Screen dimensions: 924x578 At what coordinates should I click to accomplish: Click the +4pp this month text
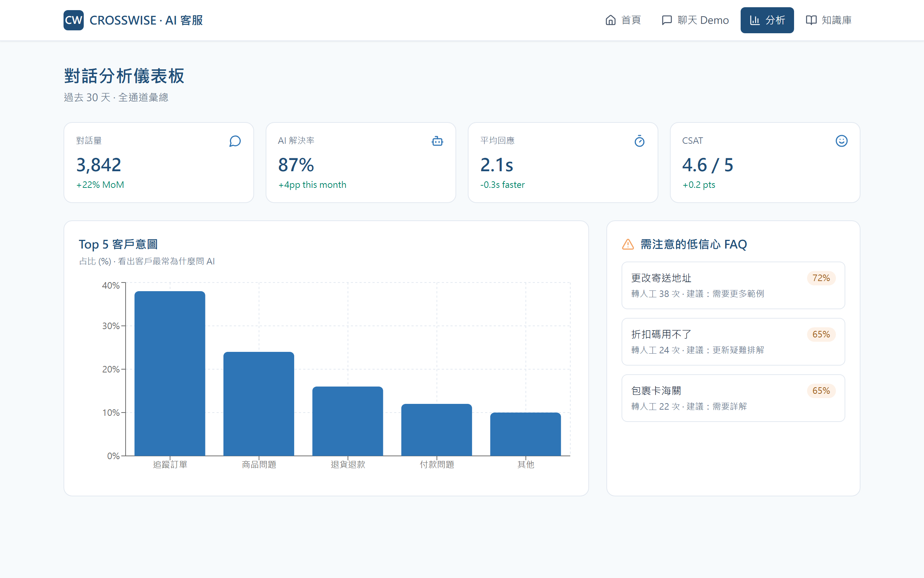pos(312,185)
